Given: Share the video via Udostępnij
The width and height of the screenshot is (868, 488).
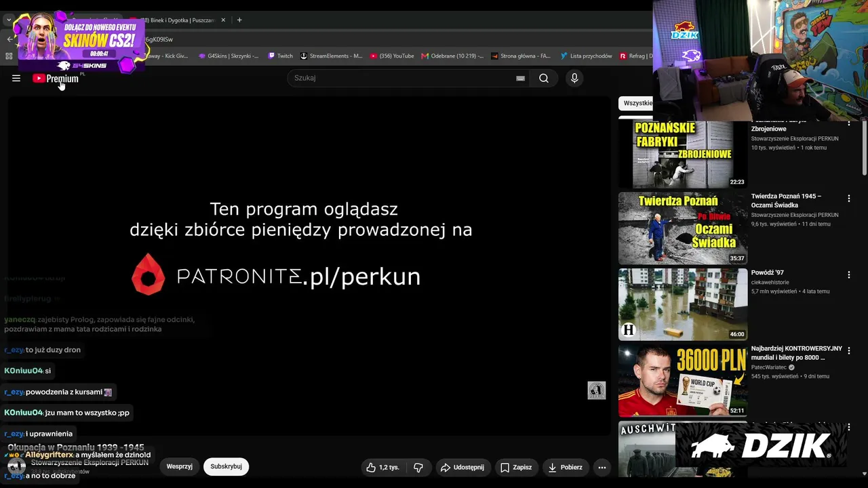Looking at the screenshot, I should [462, 467].
